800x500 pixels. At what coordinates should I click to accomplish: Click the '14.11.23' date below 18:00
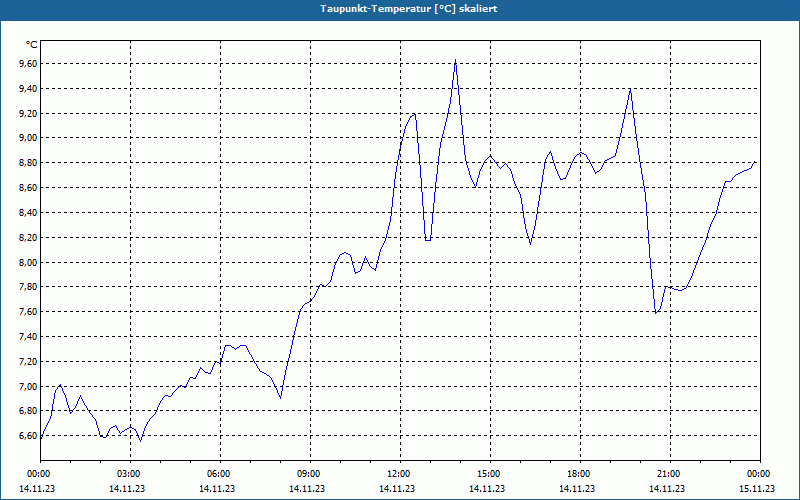click(577, 488)
